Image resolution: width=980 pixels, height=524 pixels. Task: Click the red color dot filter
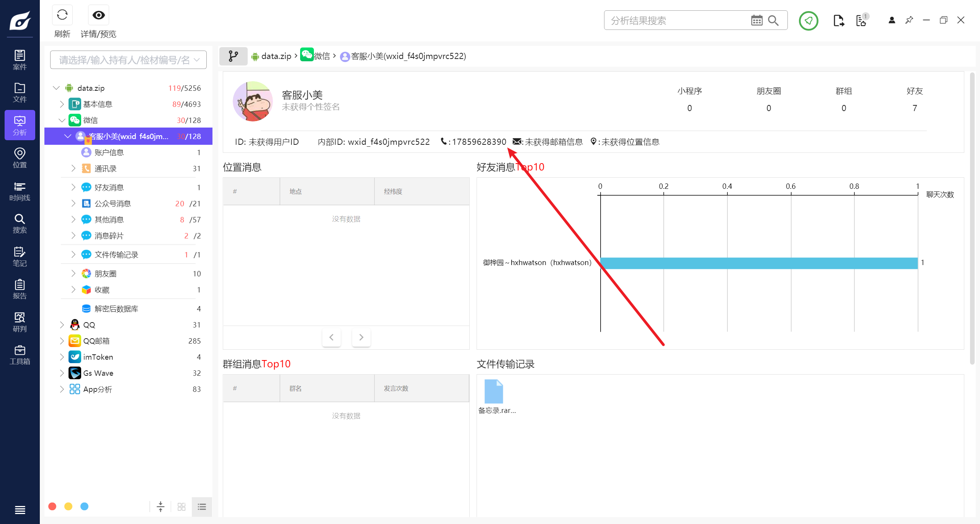(x=52, y=507)
